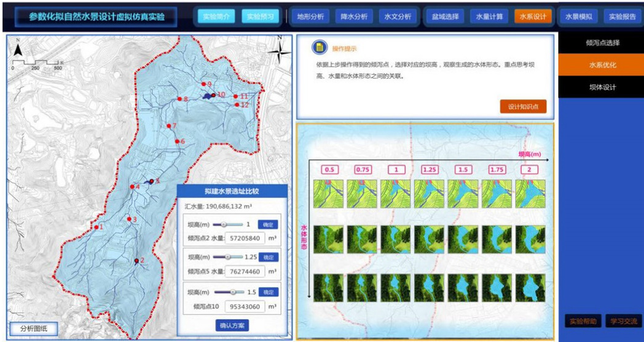Select spill point marker 10 on map
The image size is (644, 342).
click(x=213, y=95)
